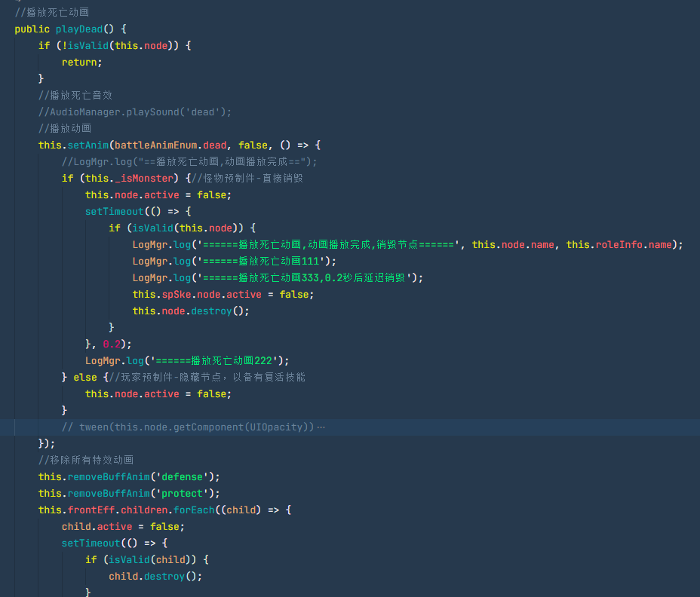Click the log string ending with 销毁节点======
700x597 pixels.
329,244
